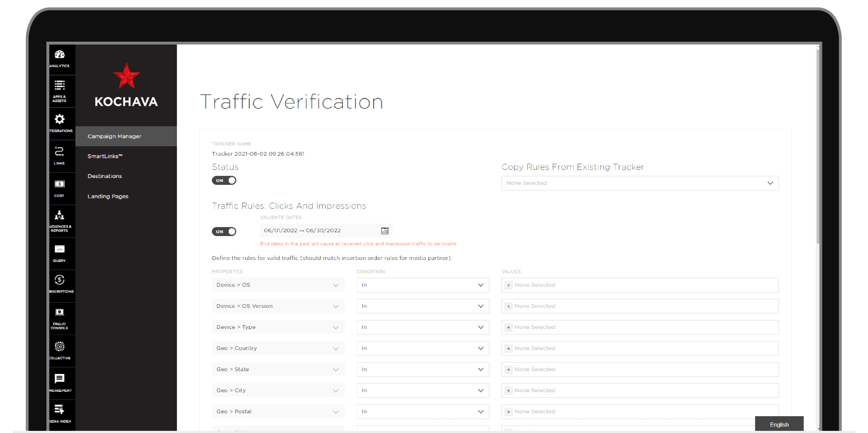This screenshot has width=868, height=433.
Task: Click the Destinations link in sidebar
Action: coord(105,176)
